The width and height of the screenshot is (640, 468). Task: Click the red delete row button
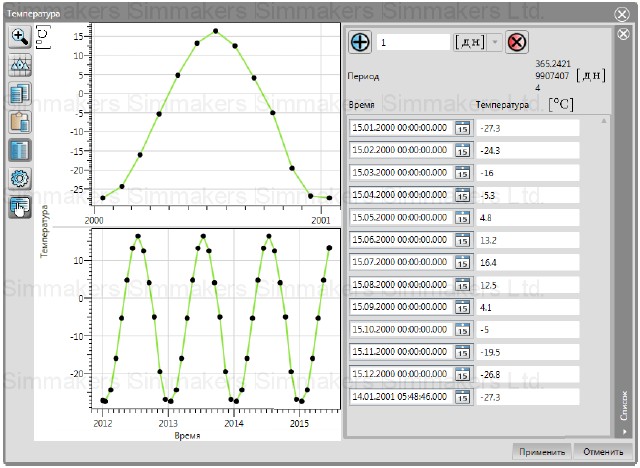tap(517, 42)
